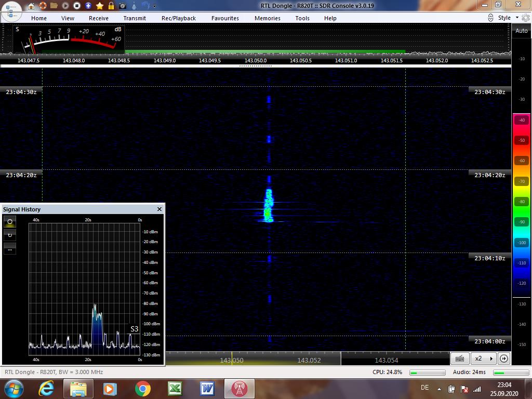Open the three-dots options in Signal History

[x=10, y=249]
